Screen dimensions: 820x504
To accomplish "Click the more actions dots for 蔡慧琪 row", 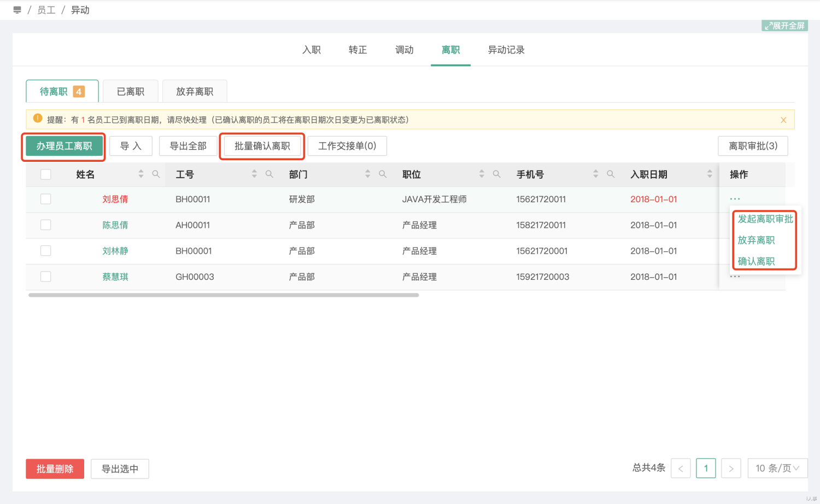I will point(735,277).
